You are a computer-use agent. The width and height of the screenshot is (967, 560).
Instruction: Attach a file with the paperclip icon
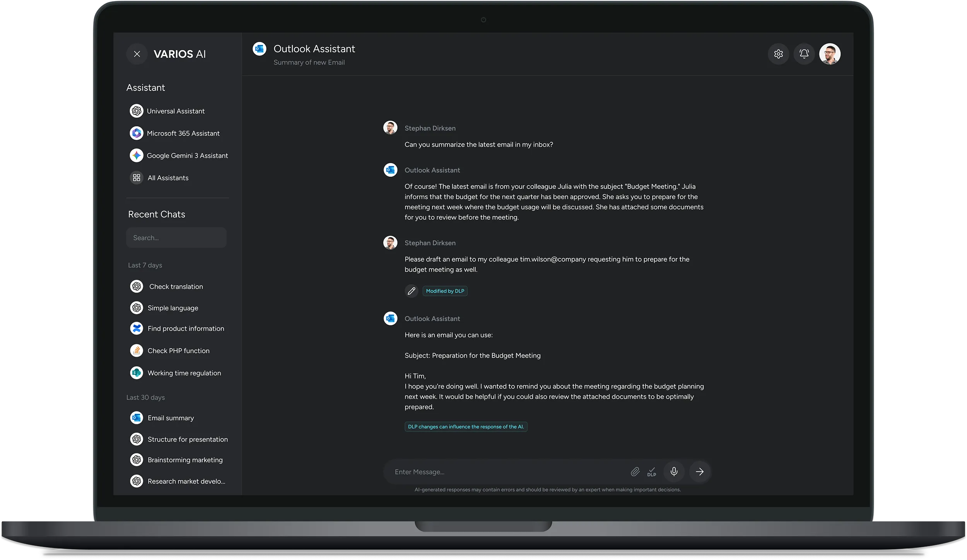click(635, 472)
